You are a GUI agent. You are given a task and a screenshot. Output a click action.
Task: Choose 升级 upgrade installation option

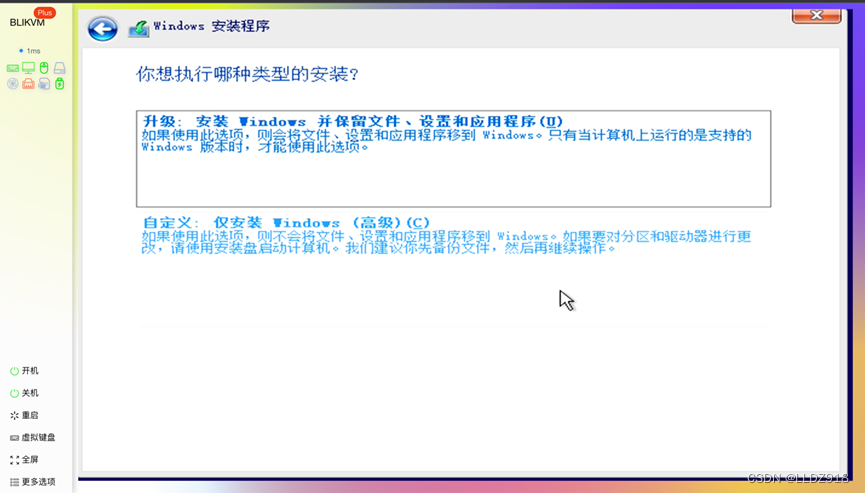(453, 159)
